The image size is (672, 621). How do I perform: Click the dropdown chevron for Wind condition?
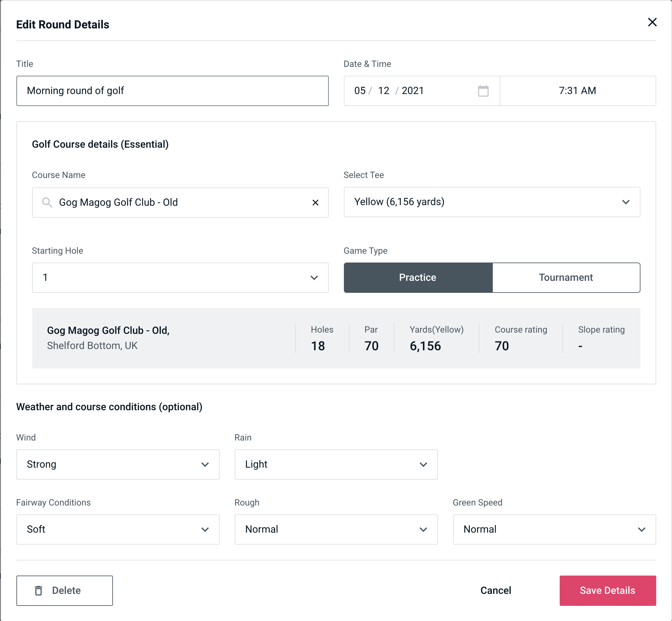(205, 464)
